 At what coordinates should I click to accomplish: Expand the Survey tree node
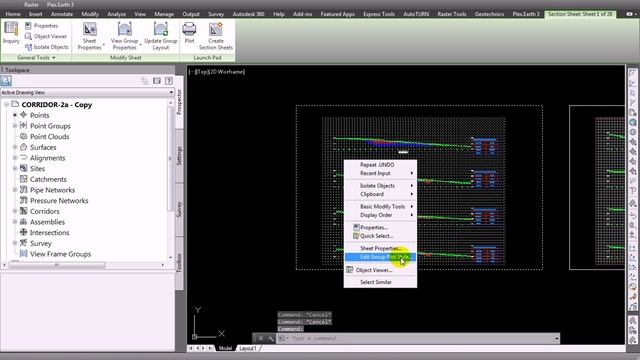tap(15, 243)
